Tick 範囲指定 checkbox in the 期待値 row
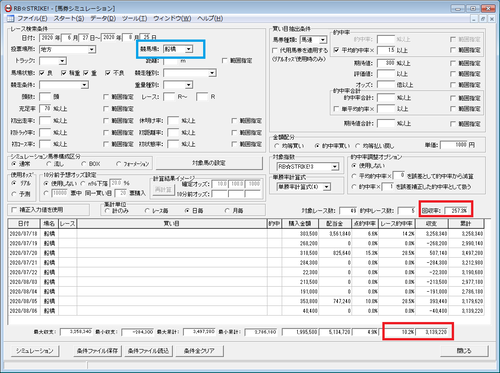Viewport: 500px width, 373px height. point(453,63)
